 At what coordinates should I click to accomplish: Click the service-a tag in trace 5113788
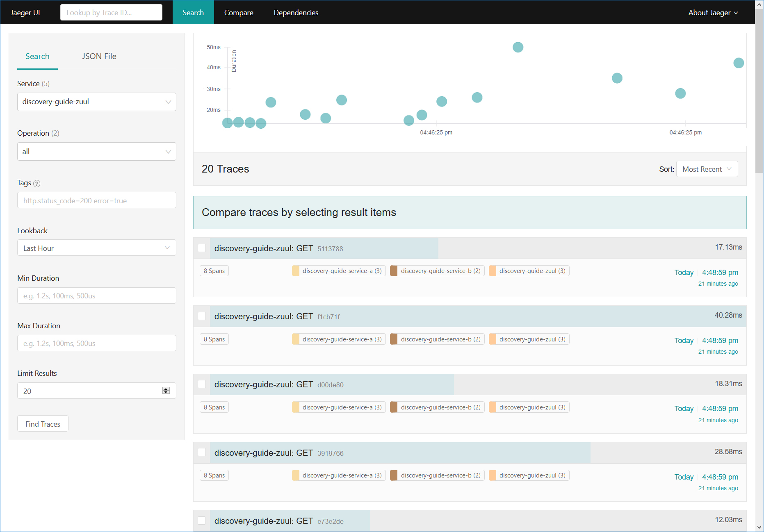[x=339, y=271]
